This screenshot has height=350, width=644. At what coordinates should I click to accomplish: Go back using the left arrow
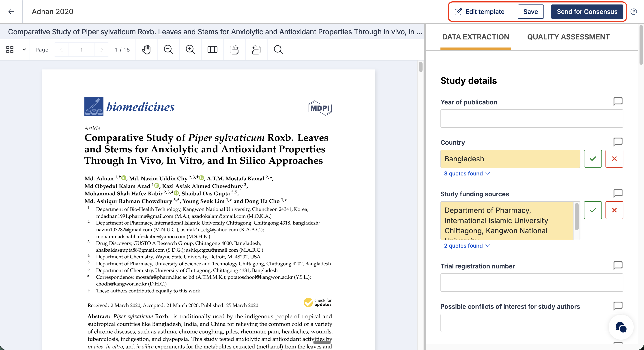[x=11, y=11]
